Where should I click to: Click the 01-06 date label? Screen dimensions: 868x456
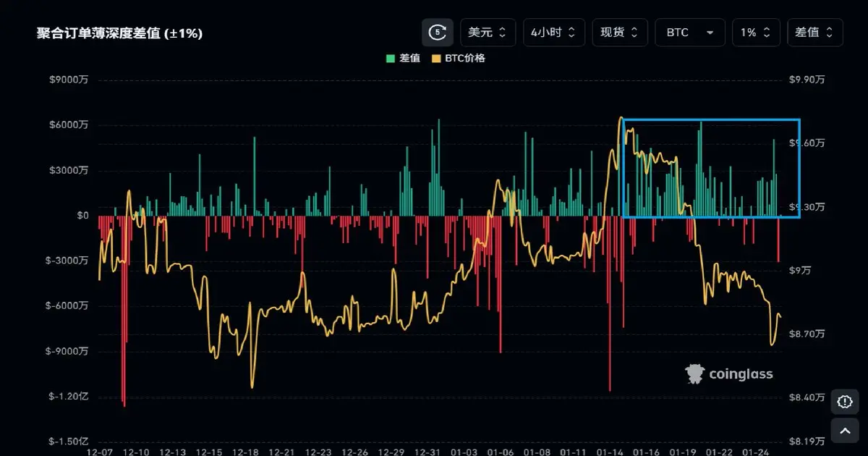pyautogui.click(x=501, y=452)
